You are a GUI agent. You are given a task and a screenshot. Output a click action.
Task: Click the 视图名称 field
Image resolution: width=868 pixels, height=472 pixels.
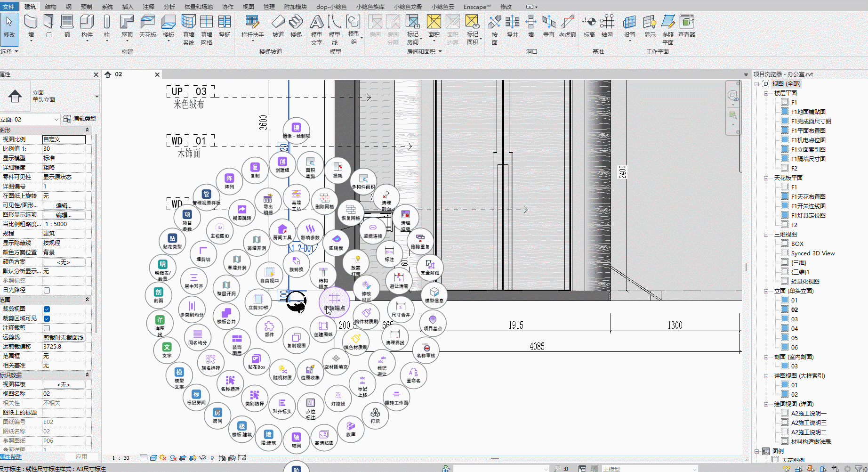[x=64, y=394]
